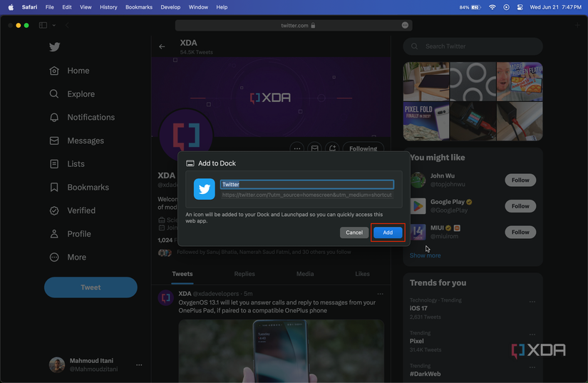The width and height of the screenshot is (588, 383).
Task: Cancel the Add to Dock dialog
Action: pyautogui.click(x=354, y=233)
